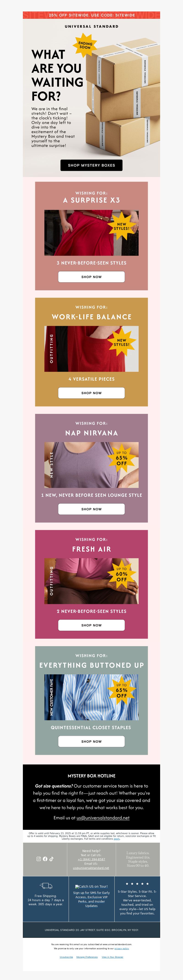183x980 pixels.
Task: Click the 25% off sitewide banner
Action: point(91,15)
